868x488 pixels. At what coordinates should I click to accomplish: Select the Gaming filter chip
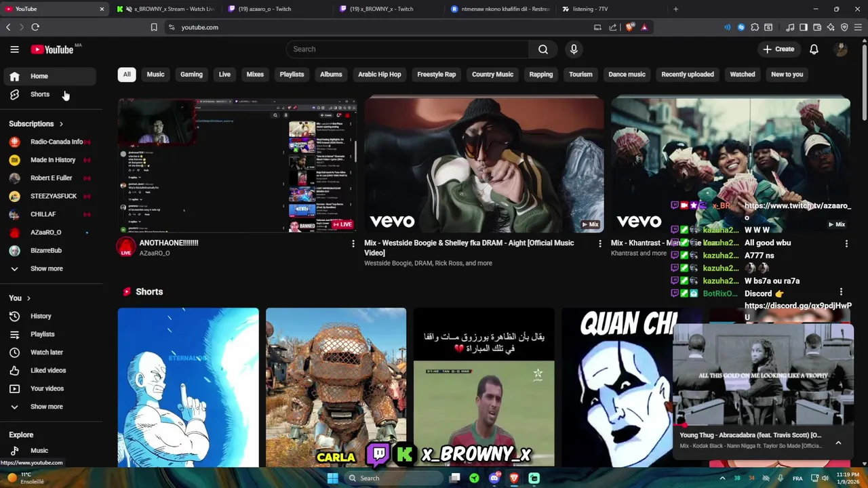click(x=191, y=75)
